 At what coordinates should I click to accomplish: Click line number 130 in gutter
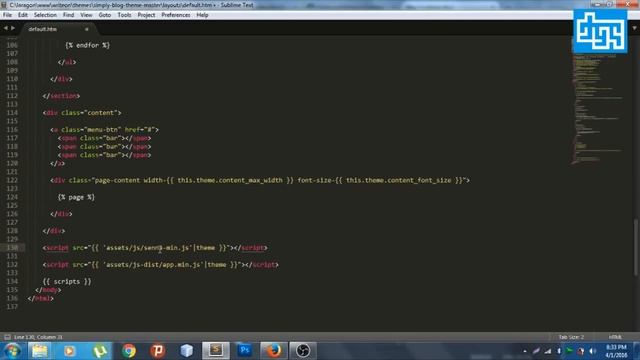(x=12, y=247)
